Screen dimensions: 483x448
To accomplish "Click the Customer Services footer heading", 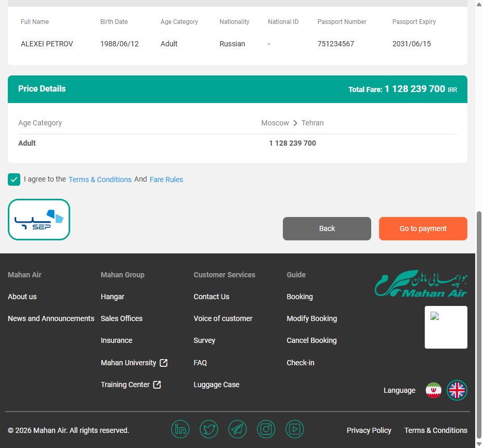I will tap(224, 275).
